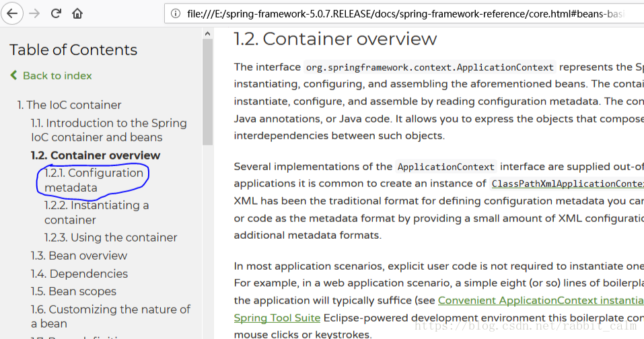Click the 1.2. Container overview heading

[x=335, y=39]
